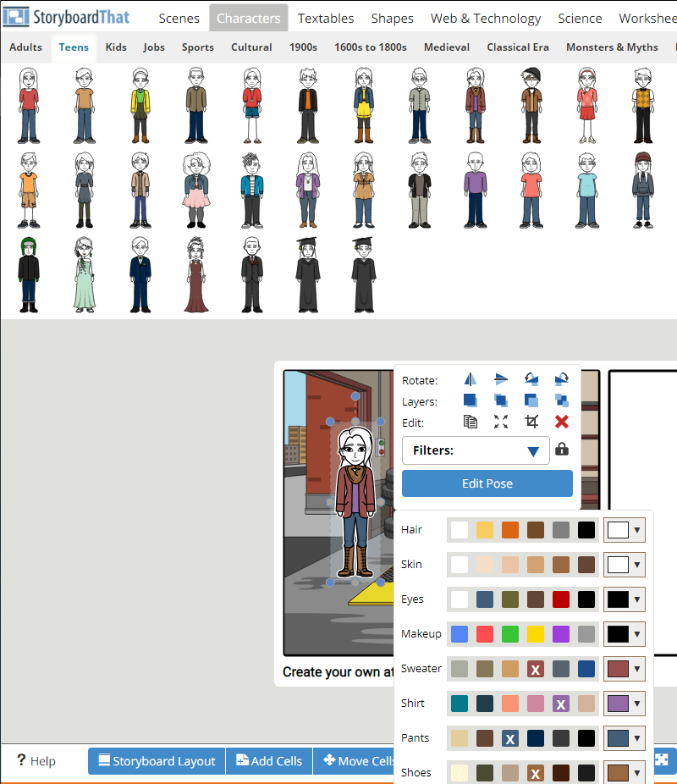This screenshot has width=677, height=784.
Task: Click the rotate right icon
Action: pyautogui.click(x=562, y=379)
